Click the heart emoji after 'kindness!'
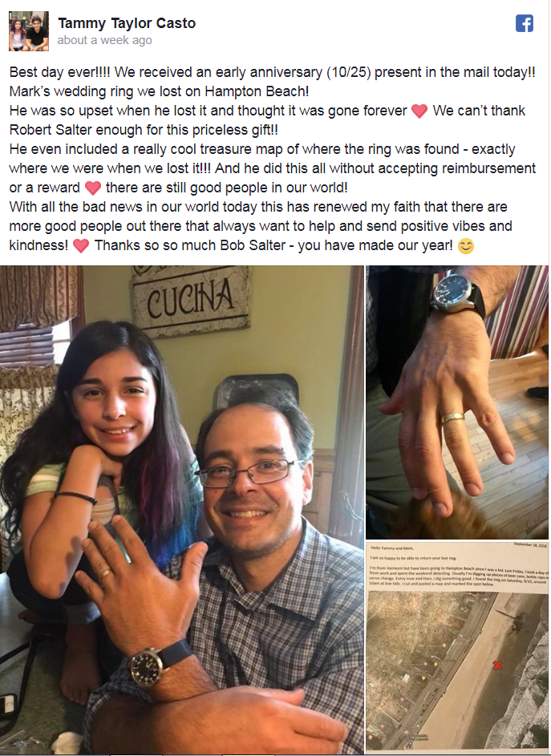 tap(81, 246)
